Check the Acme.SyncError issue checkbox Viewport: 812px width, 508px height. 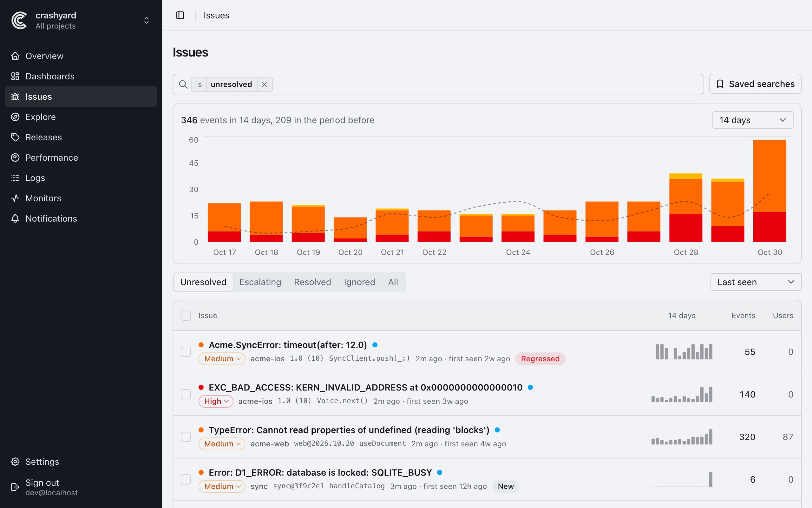pyautogui.click(x=186, y=352)
